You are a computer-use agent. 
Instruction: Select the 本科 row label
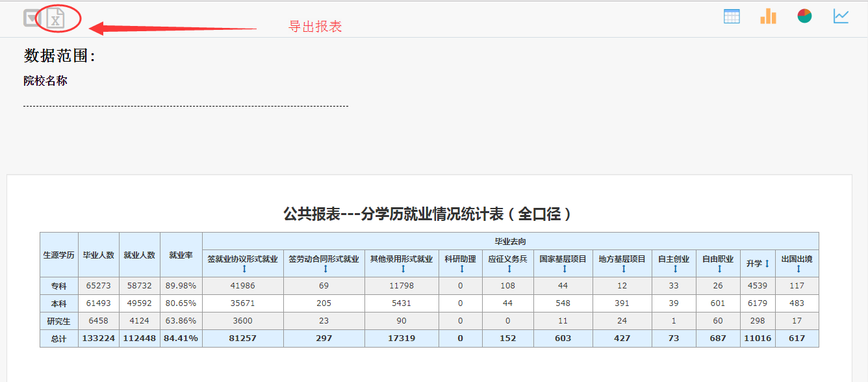click(x=59, y=303)
